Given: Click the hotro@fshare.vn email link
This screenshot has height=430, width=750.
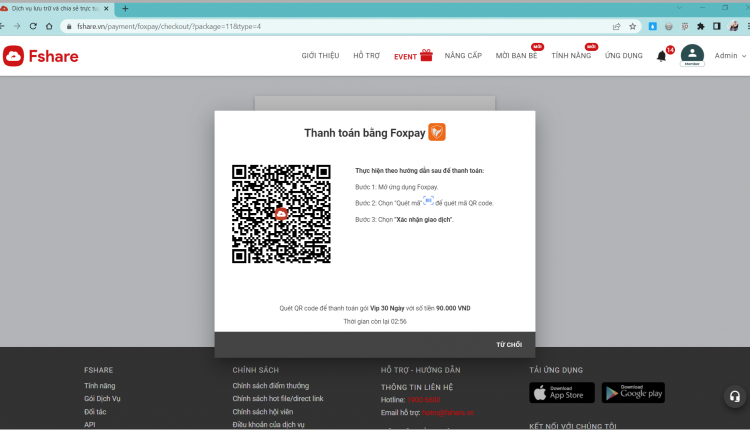Looking at the screenshot, I should (x=448, y=412).
